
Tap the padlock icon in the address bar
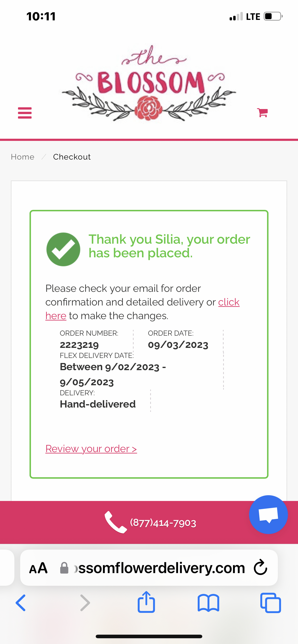point(65,568)
